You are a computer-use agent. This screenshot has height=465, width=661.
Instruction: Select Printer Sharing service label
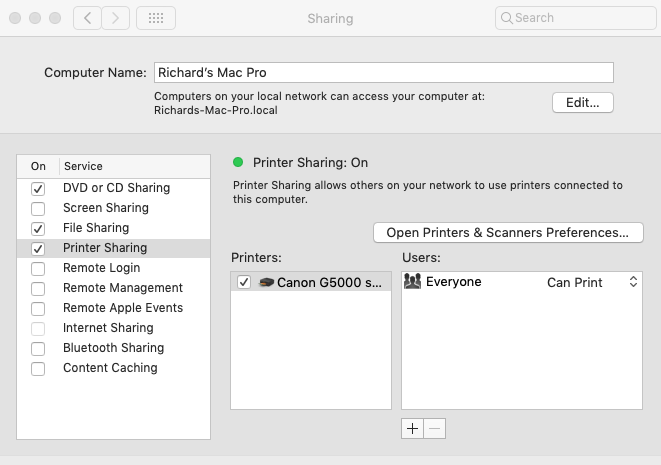(x=105, y=248)
